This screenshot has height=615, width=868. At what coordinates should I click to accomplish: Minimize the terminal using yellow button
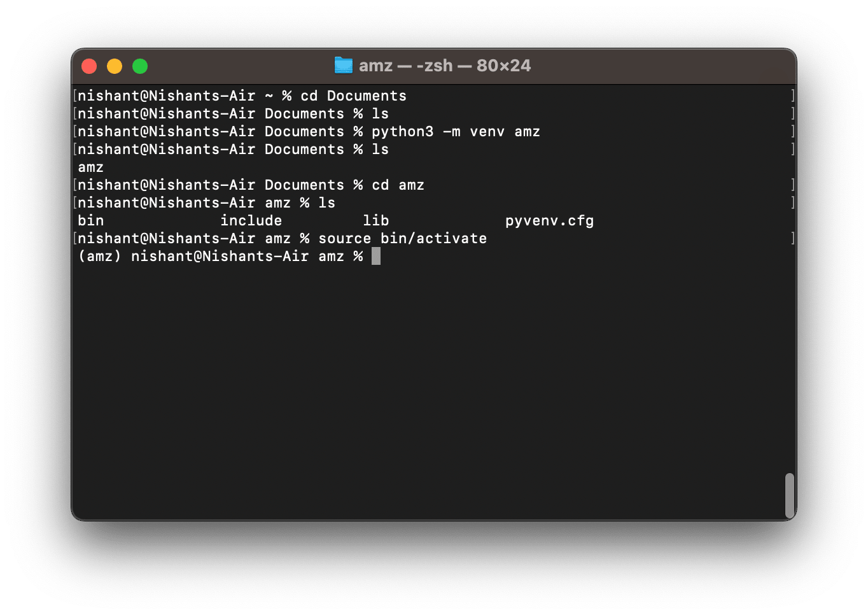tap(115, 66)
